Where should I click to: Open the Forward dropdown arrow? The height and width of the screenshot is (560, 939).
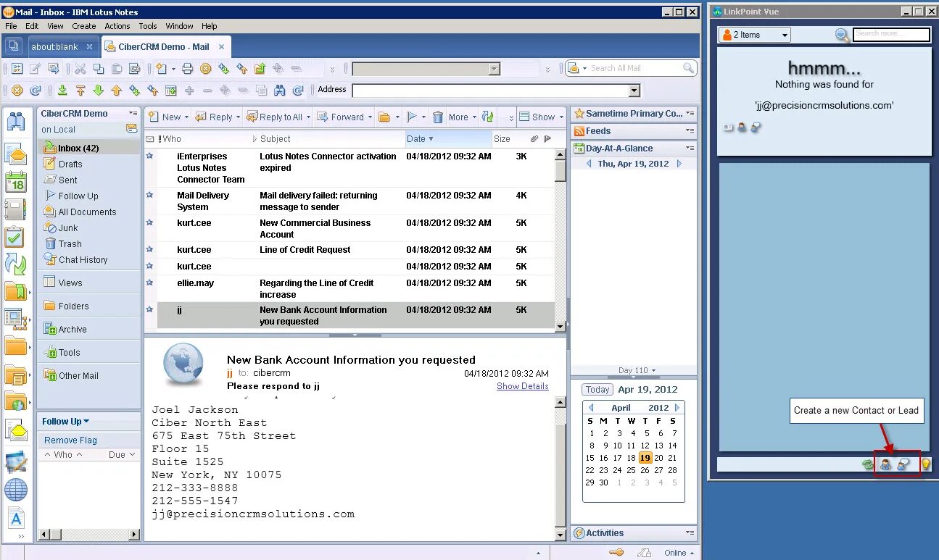click(x=370, y=117)
